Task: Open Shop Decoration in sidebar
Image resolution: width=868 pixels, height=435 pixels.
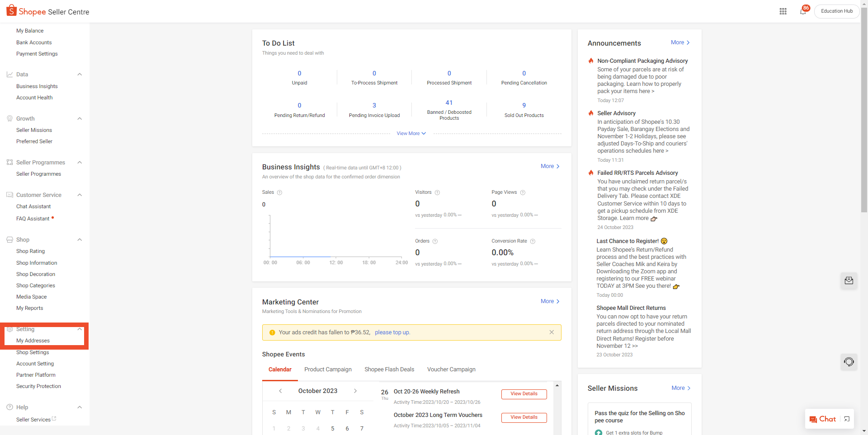Action: click(36, 274)
